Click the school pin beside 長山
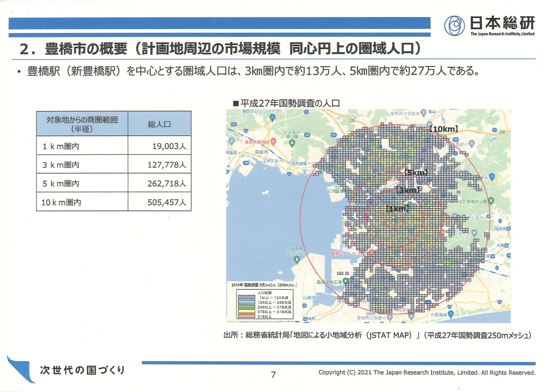 click(424, 112)
